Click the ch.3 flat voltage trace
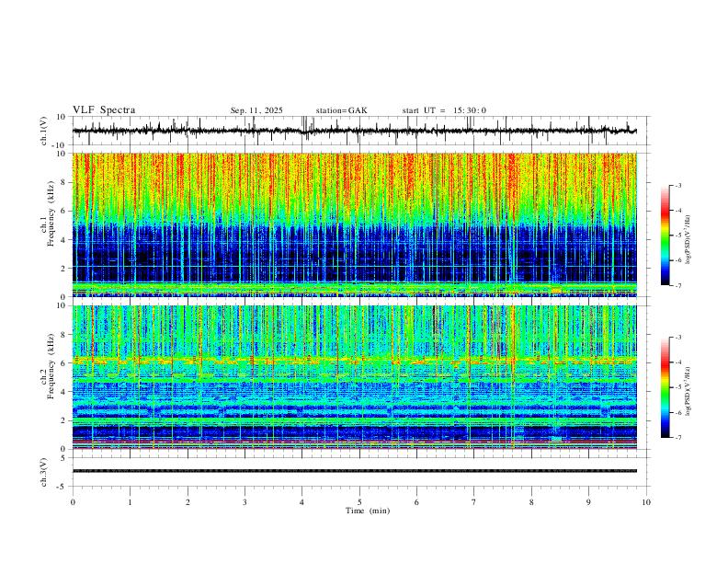 point(355,471)
